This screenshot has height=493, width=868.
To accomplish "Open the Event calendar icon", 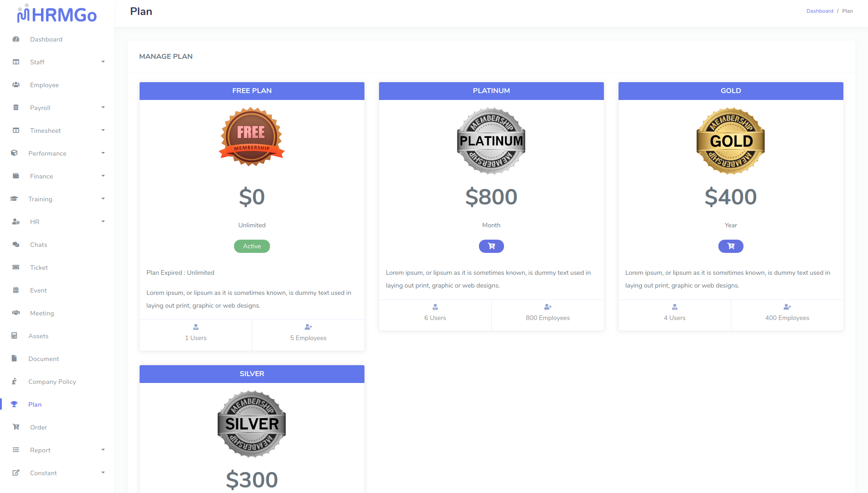I will [x=16, y=290].
